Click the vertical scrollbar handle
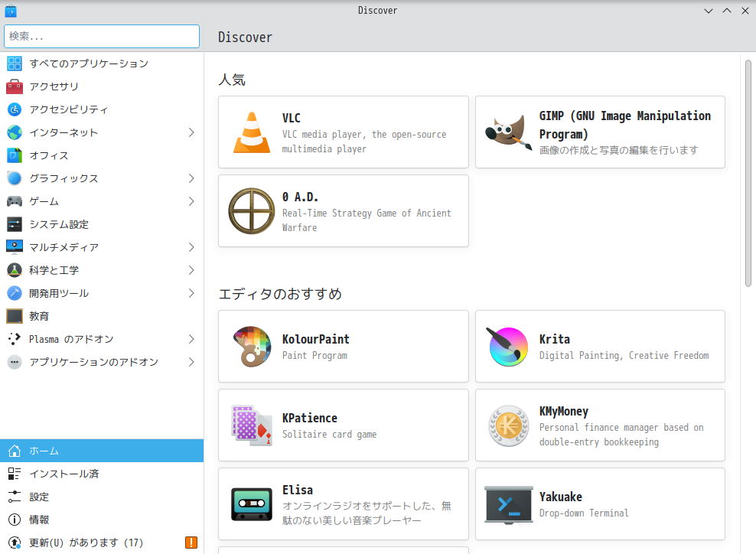The width and height of the screenshot is (756, 554). pos(748,173)
